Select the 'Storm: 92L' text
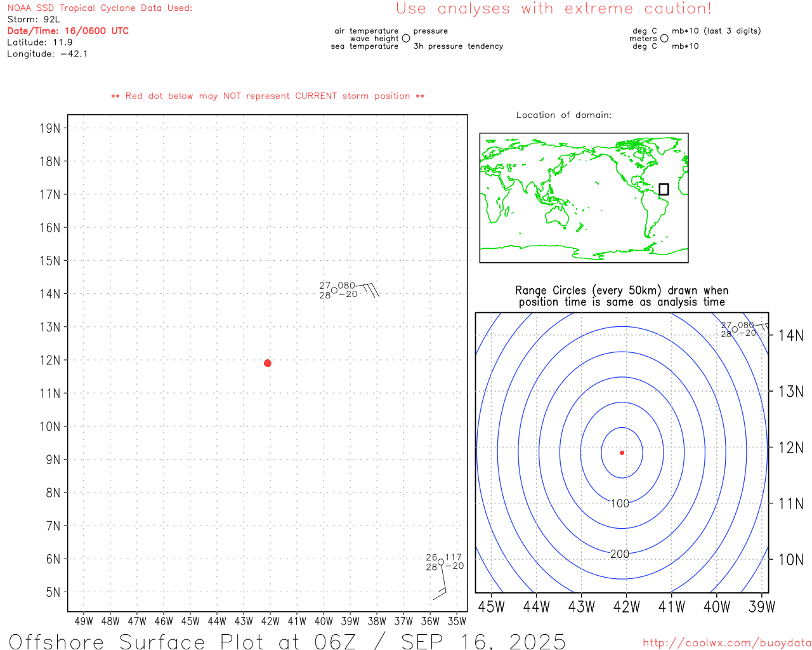This screenshot has height=650, width=812. click(x=33, y=20)
